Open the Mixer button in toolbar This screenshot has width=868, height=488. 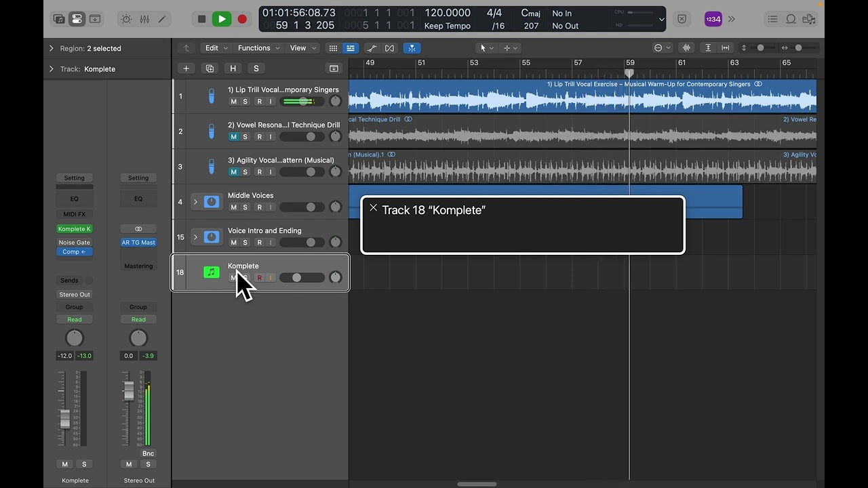(x=144, y=19)
